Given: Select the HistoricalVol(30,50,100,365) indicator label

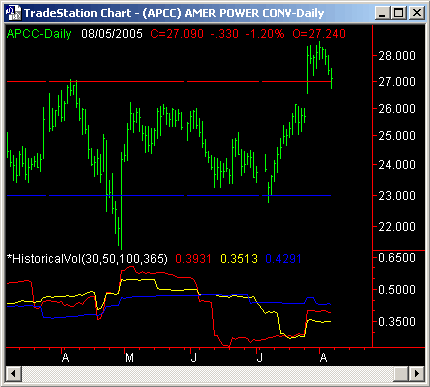Looking at the screenshot, I should (x=87, y=259).
